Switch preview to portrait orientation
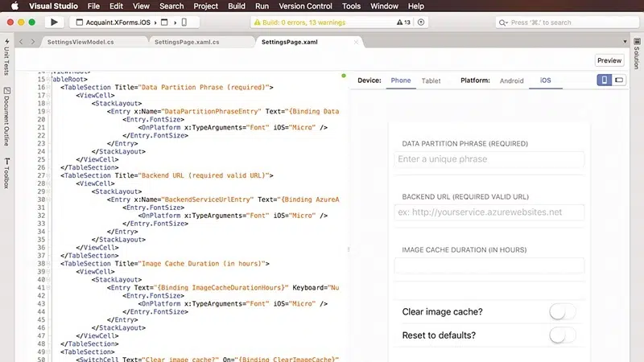 coord(605,80)
